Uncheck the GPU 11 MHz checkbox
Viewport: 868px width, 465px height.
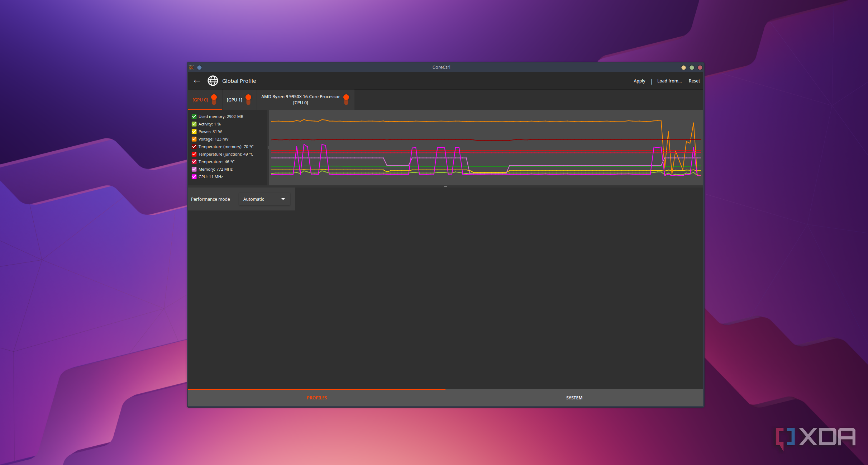(x=194, y=177)
